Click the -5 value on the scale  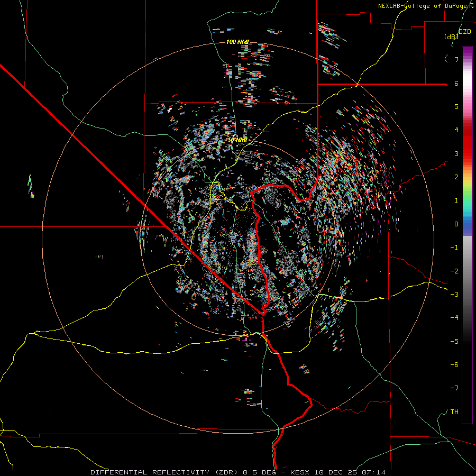(454, 342)
